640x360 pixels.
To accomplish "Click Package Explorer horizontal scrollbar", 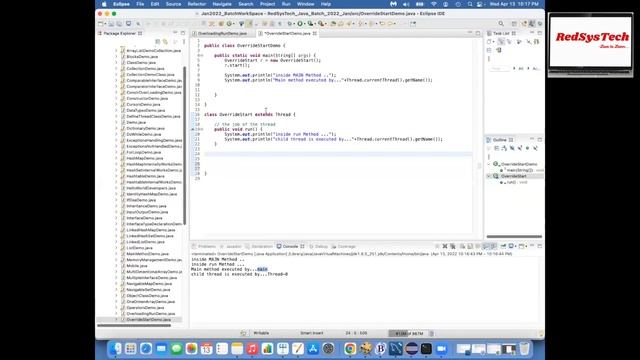I will 134,325.
